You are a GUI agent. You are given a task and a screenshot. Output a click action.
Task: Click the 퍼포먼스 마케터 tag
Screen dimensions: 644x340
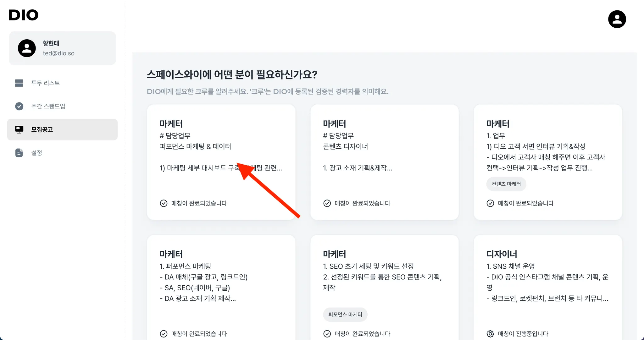[x=345, y=315]
